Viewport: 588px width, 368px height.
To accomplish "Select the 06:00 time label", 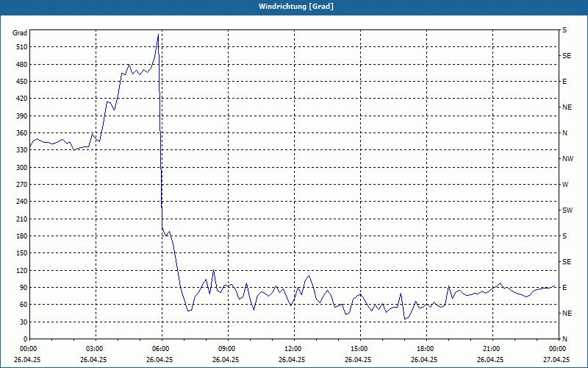I will point(162,349).
